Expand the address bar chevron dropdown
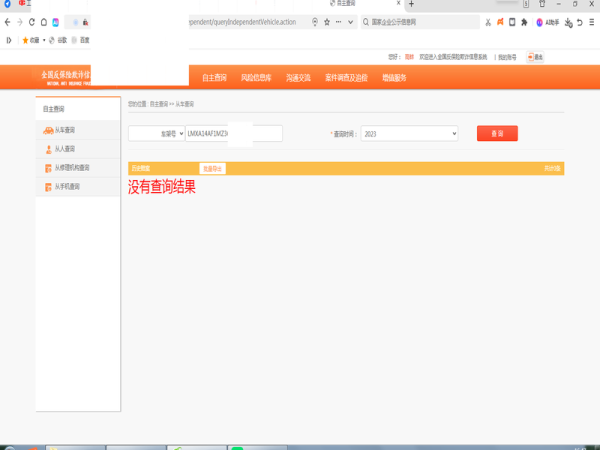600x450 pixels. click(351, 22)
